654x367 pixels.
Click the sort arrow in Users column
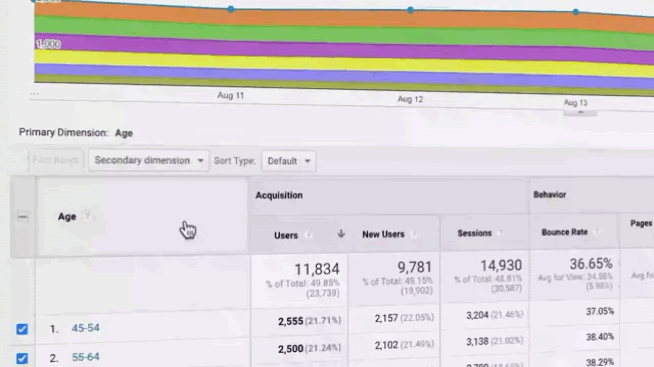(341, 234)
